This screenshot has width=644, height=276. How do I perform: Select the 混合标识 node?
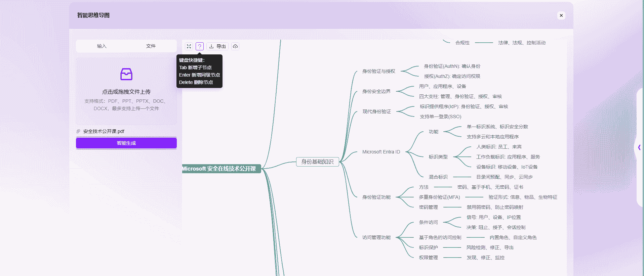tap(438, 177)
